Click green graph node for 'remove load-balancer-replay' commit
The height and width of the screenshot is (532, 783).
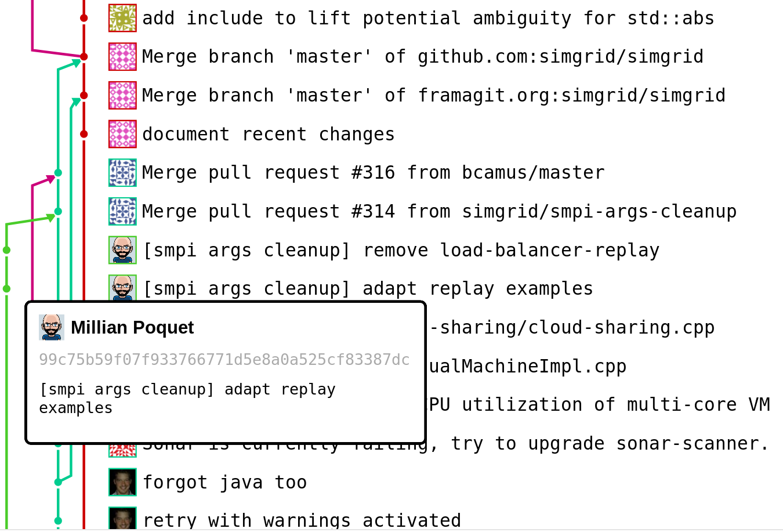coord(6,250)
